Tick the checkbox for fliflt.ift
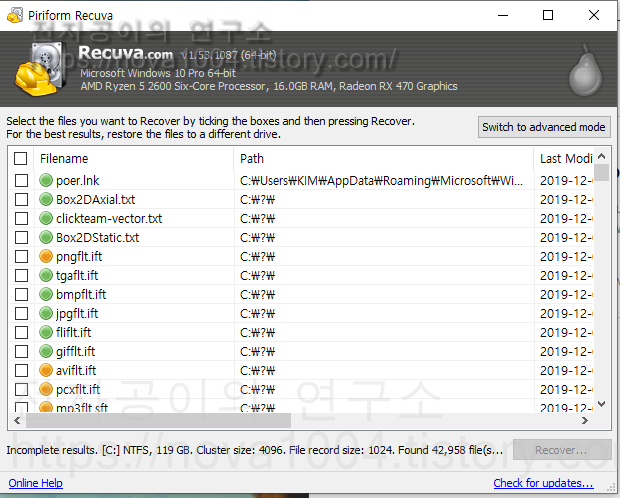Viewport: 620px width, 498px height. (x=21, y=332)
